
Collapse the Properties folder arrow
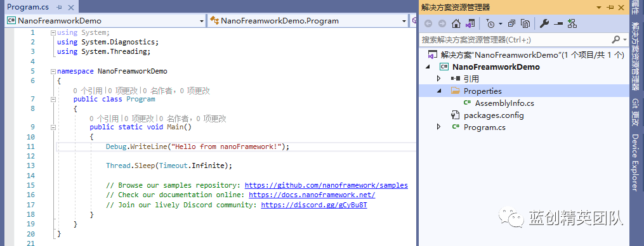tap(438, 91)
